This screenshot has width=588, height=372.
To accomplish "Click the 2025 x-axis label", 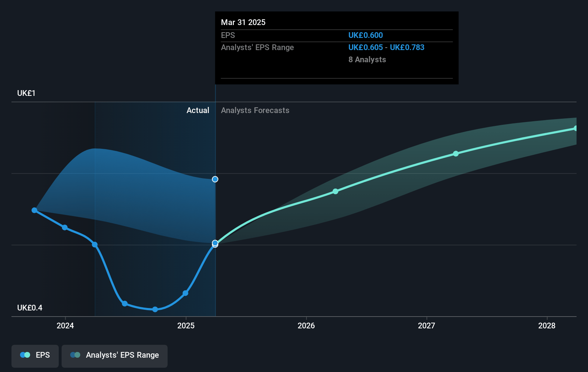I will [186, 325].
